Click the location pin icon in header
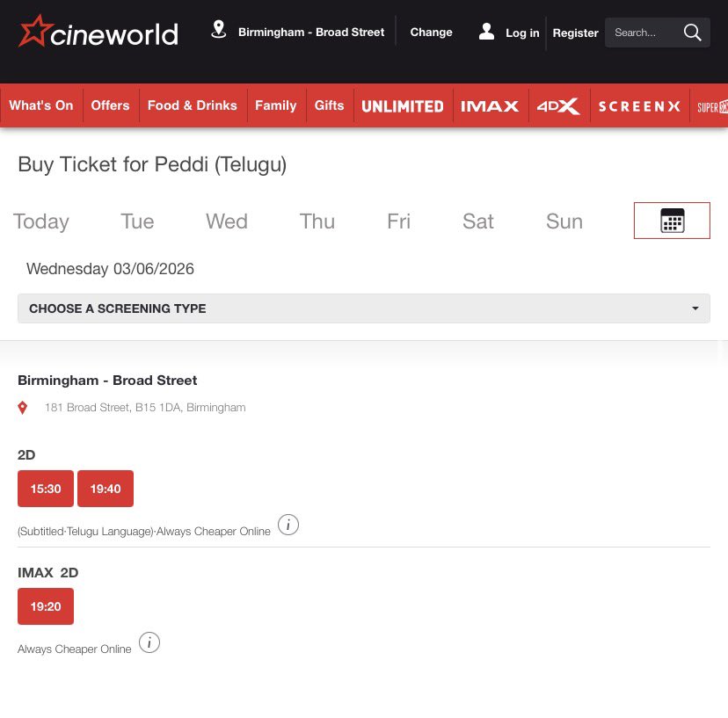This screenshot has height=718, width=728. [219, 30]
